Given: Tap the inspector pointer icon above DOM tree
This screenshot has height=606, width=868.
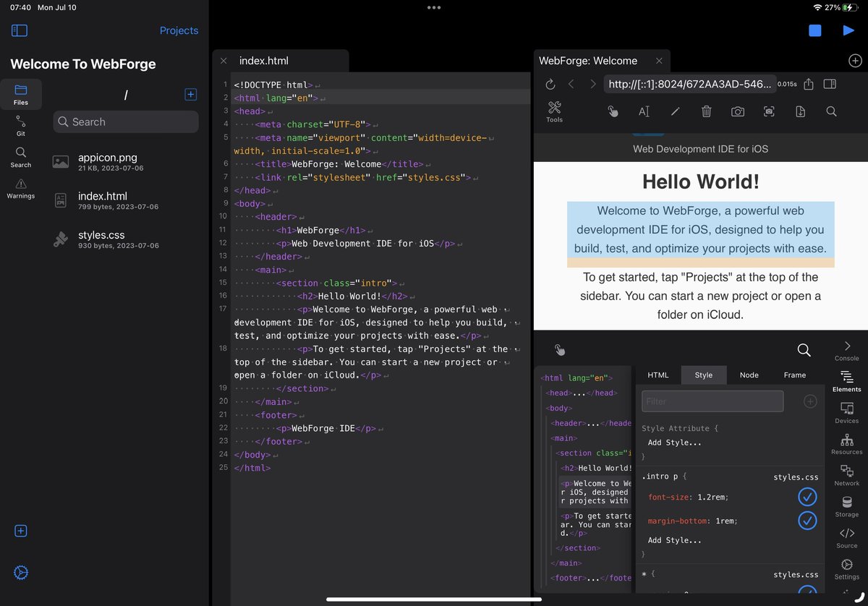Looking at the screenshot, I should (560, 350).
